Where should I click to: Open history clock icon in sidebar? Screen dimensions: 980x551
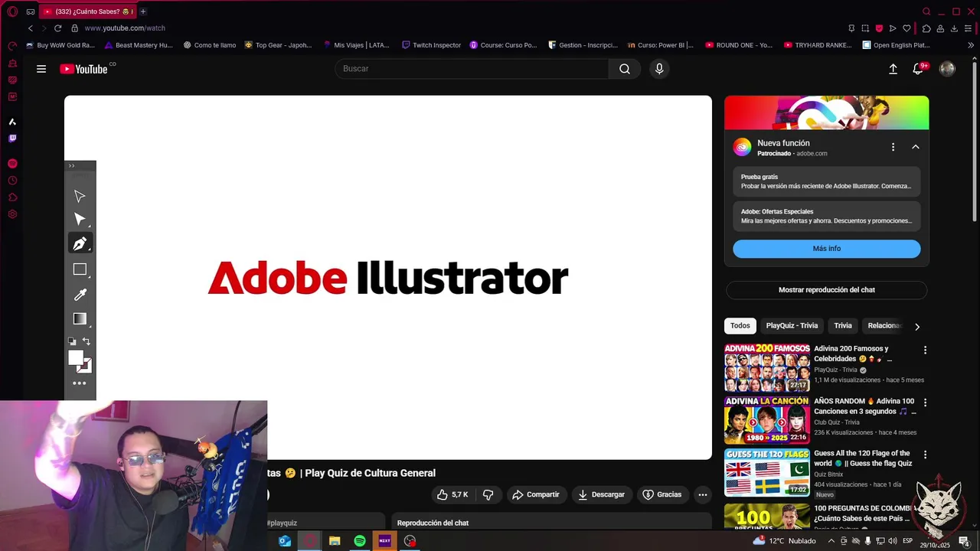(x=12, y=181)
